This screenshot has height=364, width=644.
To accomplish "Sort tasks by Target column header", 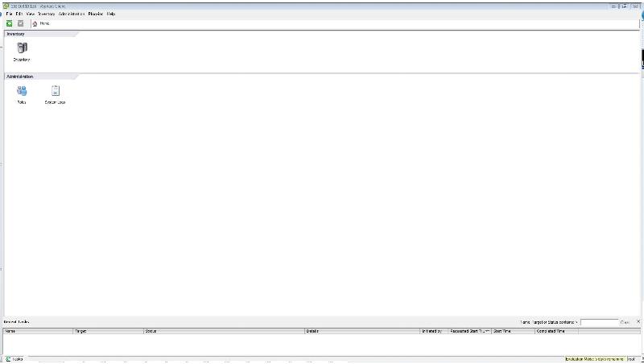I will coord(109,331).
